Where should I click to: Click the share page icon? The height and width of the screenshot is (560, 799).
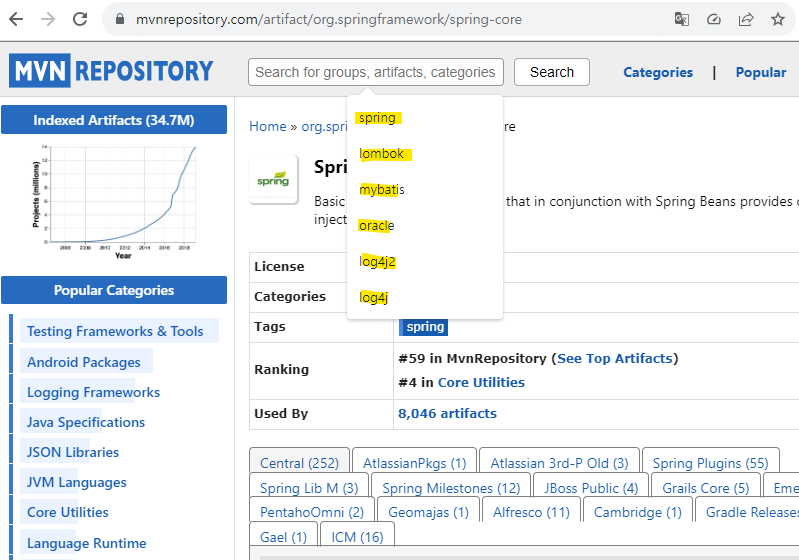745,19
